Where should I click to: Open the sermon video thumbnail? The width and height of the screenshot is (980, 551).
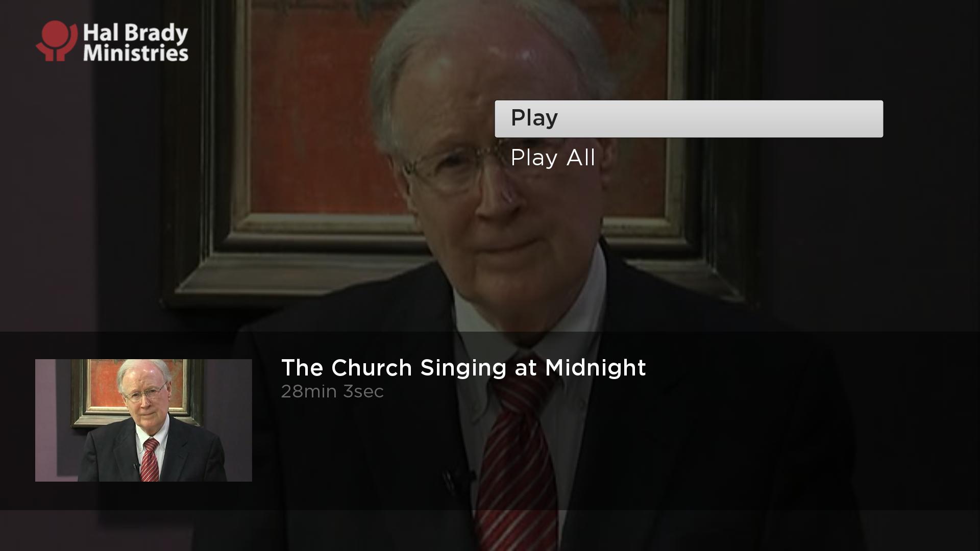[x=143, y=420]
